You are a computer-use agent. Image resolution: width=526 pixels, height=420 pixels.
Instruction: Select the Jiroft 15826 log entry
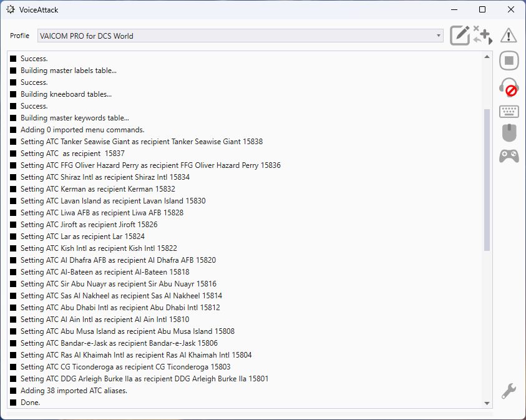coord(89,225)
